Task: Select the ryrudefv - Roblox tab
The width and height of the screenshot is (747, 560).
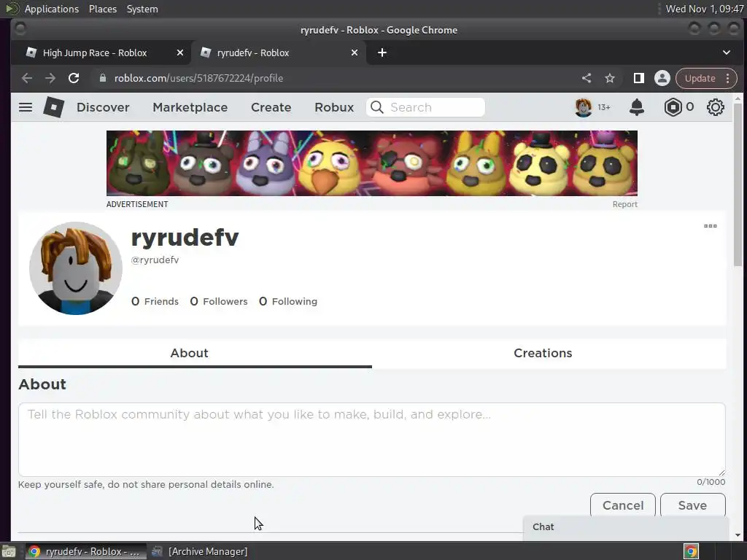Action: pyautogui.click(x=279, y=52)
